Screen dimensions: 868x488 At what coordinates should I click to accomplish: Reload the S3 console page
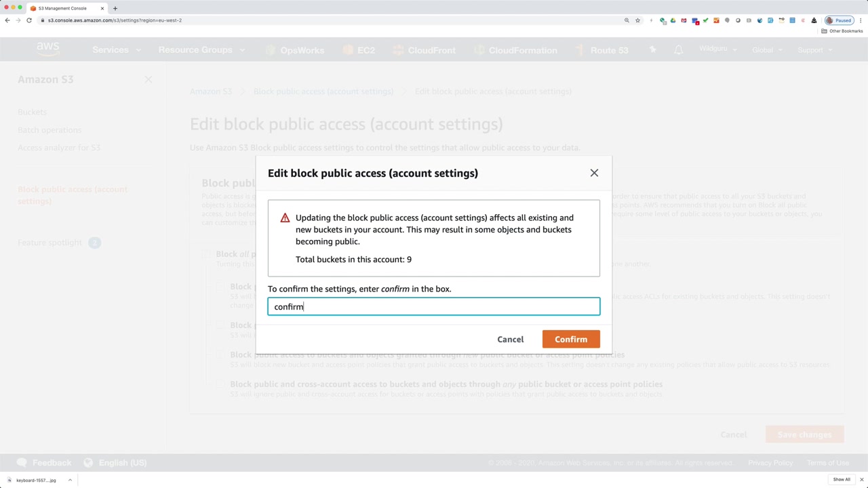point(29,20)
